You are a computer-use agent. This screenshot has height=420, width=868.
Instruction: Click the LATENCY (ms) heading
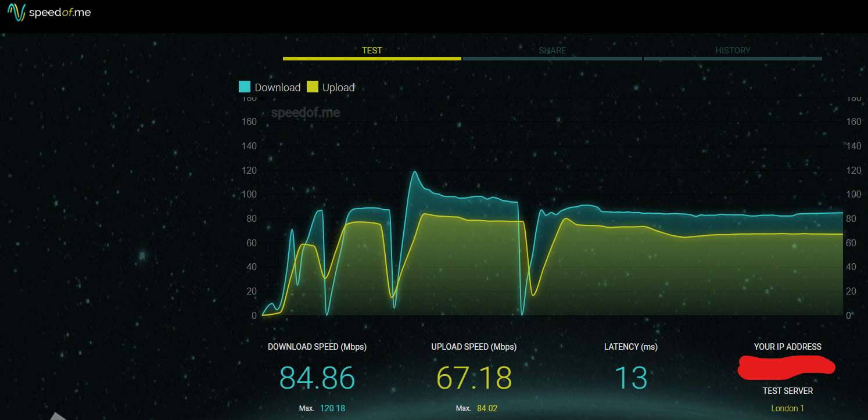pyautogui.click(x=630, y=347)
